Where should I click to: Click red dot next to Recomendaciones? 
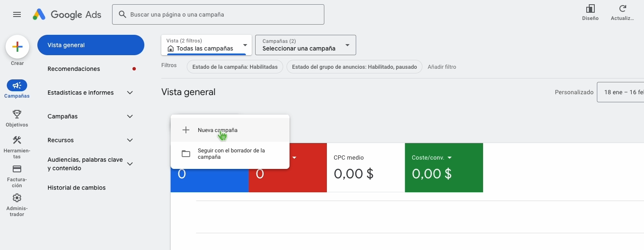point(134,69)
